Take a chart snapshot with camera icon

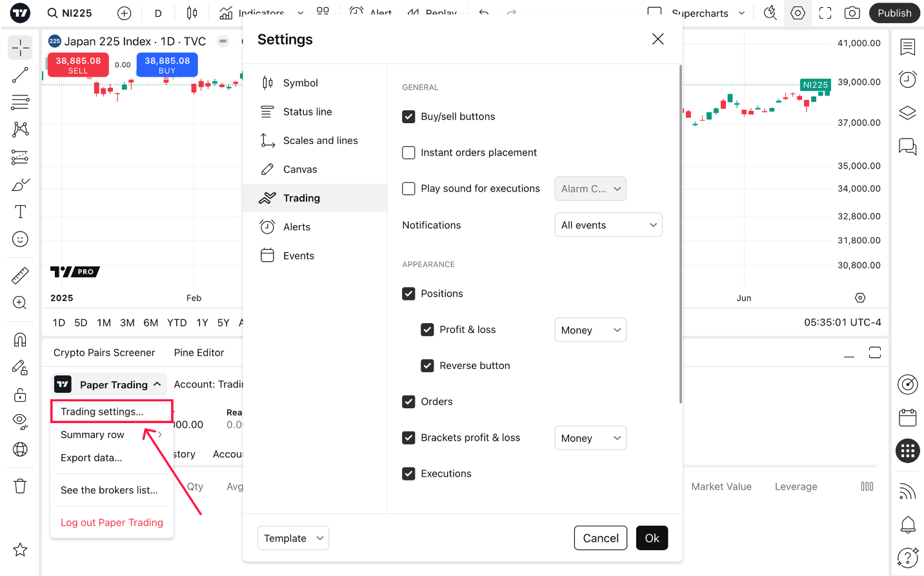pos(852,13)
